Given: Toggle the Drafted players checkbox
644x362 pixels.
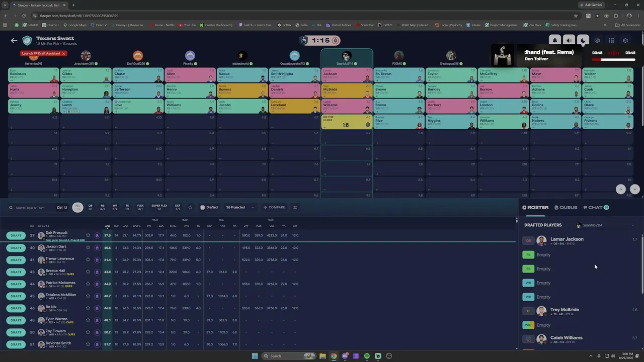Looking at the screenshot, I should (x=202, y=207).
